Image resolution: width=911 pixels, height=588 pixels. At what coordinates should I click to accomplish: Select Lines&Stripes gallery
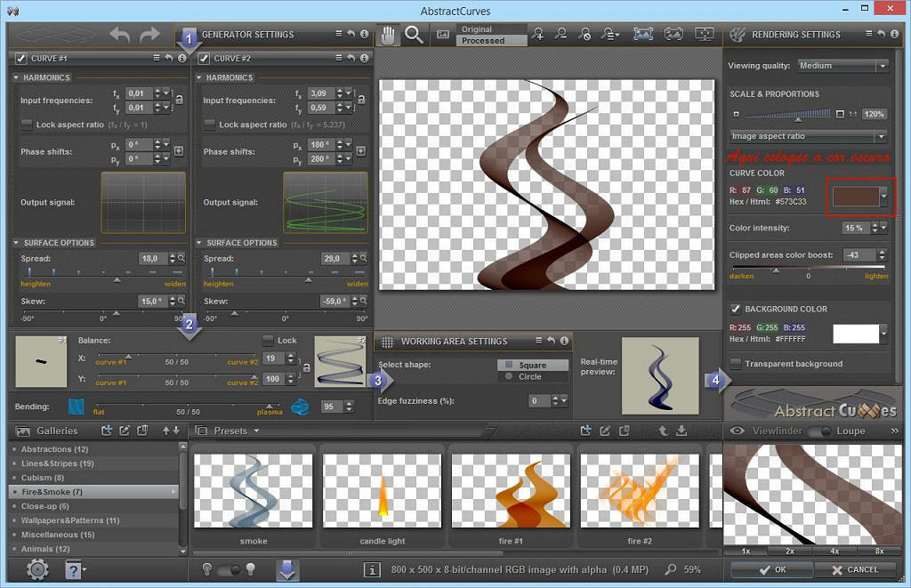pos(58,463)
